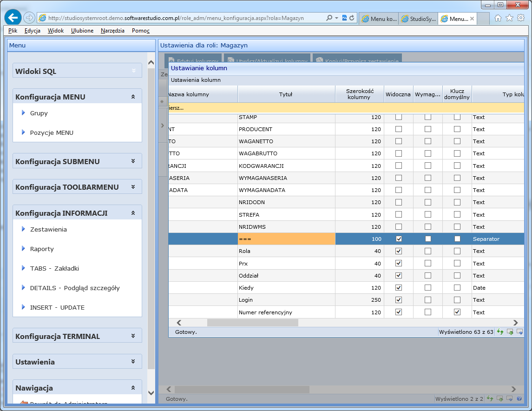This screenshot has height=411, width=532.
Task: Open the Ulubione menu
Action: click(82, 31)
